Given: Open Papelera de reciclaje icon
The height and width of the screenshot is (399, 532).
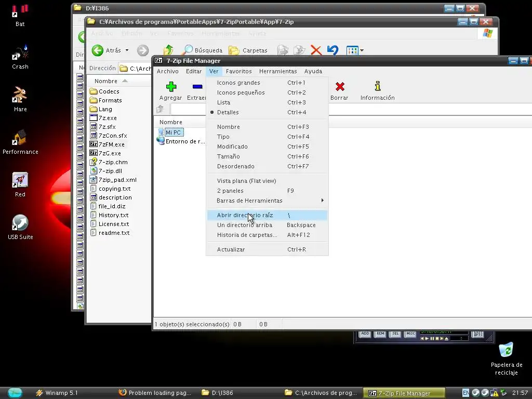Looking at the screenshot, I should (506, 358).
